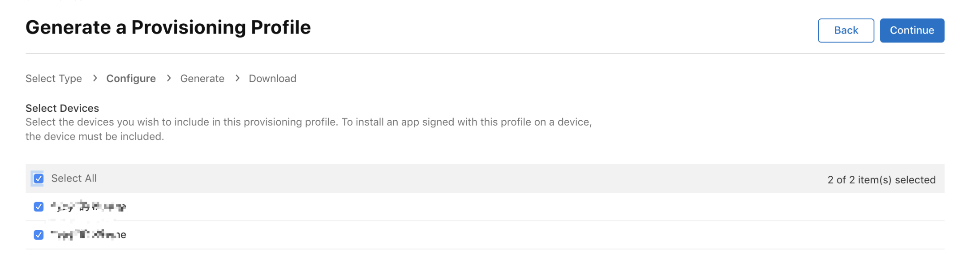This screenshot has height=262, width=980.
Task: Open the Configure breadcrumb step
Action: tap(131, 78)
